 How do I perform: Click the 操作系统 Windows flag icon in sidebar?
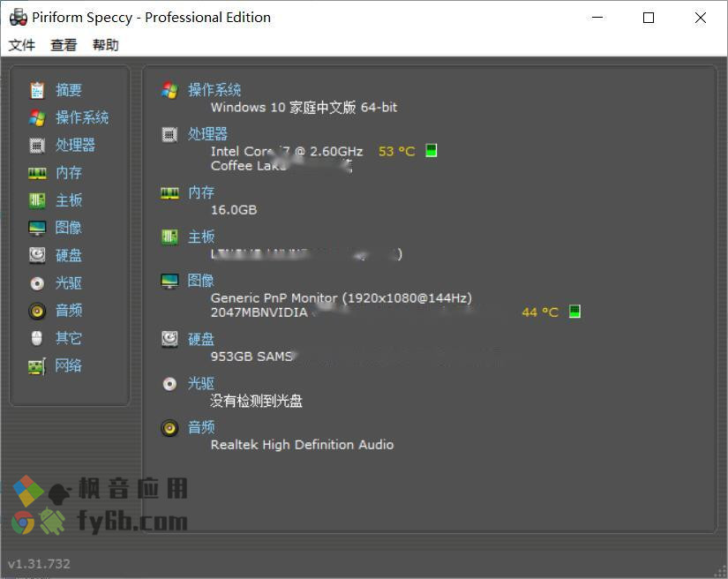click(37, 117)
